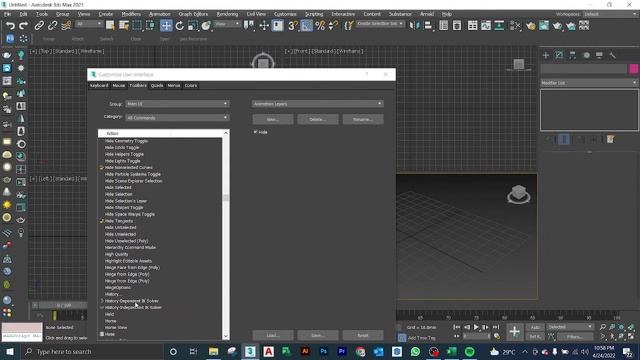Screen dimensions: 640x360
Task: Click the Rename... button in dialog
Action: 363,120
